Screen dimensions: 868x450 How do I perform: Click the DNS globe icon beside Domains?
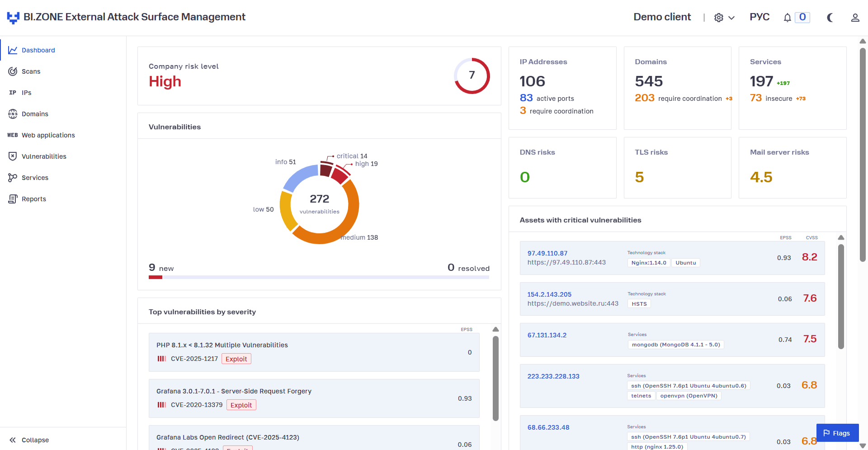tap(13, 114)
